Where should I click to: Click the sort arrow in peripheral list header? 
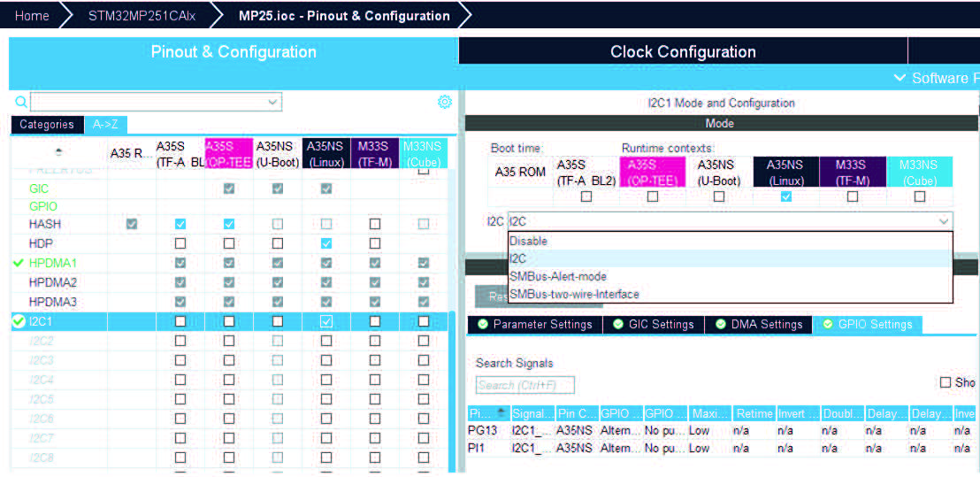click(58, 151)
